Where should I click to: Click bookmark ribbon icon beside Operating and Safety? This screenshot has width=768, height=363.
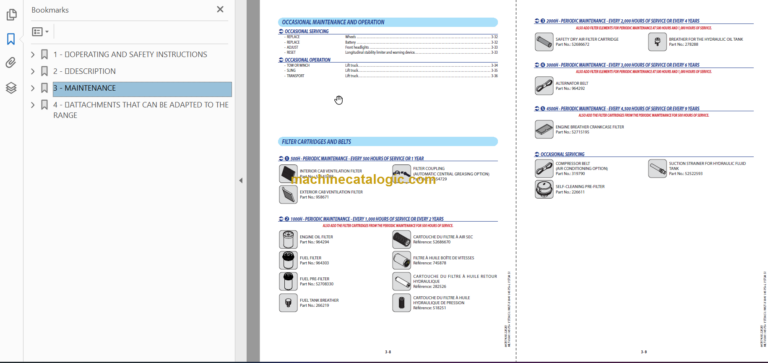tap(44, 55)
